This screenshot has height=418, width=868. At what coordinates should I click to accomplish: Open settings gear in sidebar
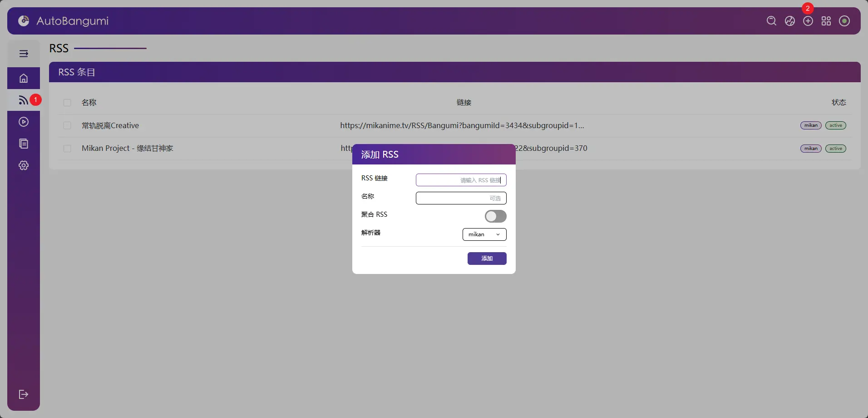point(24,165)
